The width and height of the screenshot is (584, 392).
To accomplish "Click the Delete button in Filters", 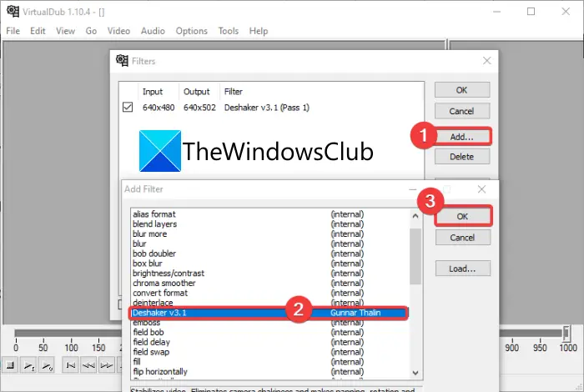I will click(462, 156).
